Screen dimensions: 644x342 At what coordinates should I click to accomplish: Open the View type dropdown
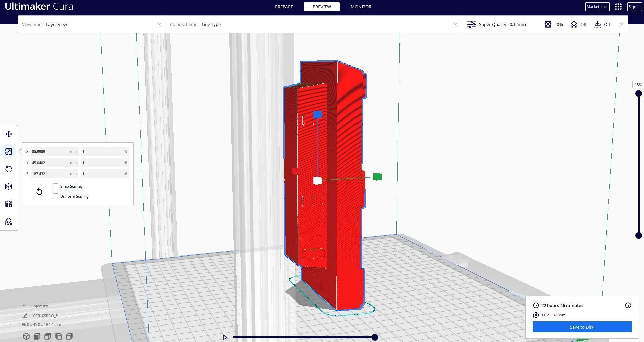92,24
